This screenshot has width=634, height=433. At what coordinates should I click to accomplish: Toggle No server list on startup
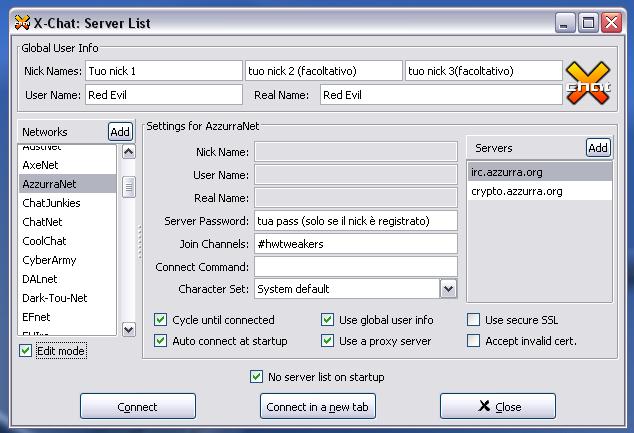pyautogui.click(x=257, y=377)
